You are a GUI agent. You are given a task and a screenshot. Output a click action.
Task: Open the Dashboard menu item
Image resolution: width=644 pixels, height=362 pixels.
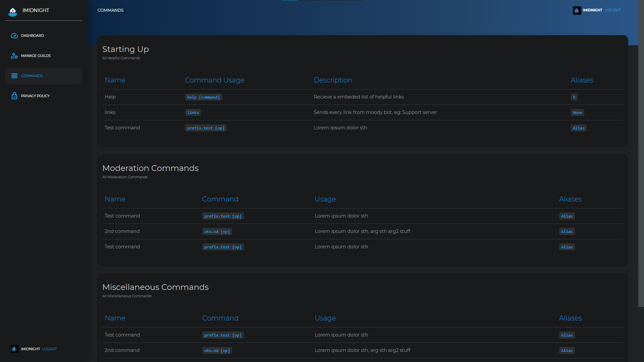pos(44,36)
